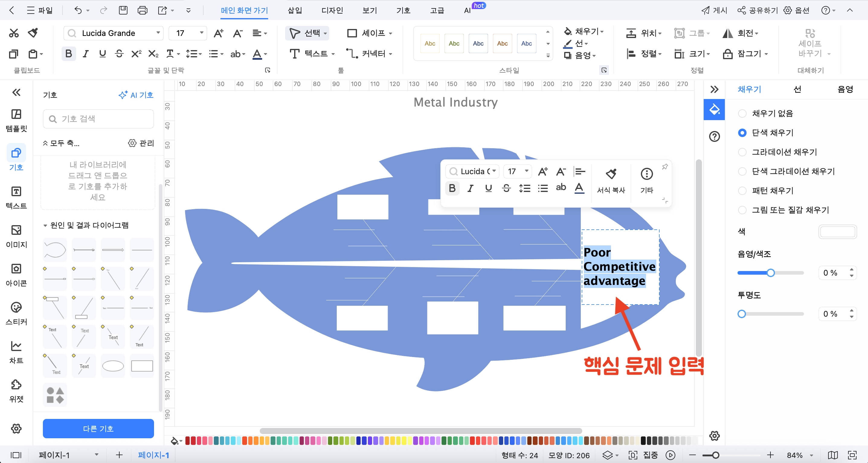The height and width of the screenshot is (463, 868).
Task: Click the format painter icon in ribbon
Action: coord(33,33)
